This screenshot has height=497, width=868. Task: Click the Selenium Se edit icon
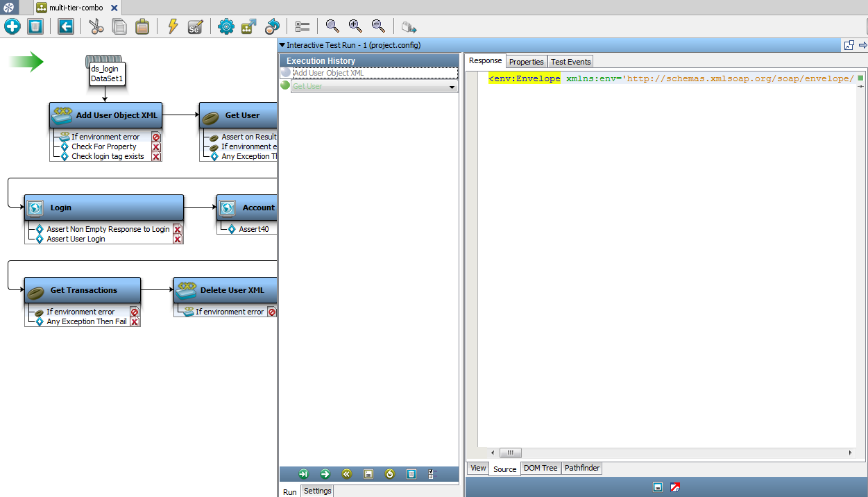(x=195, y=26)
